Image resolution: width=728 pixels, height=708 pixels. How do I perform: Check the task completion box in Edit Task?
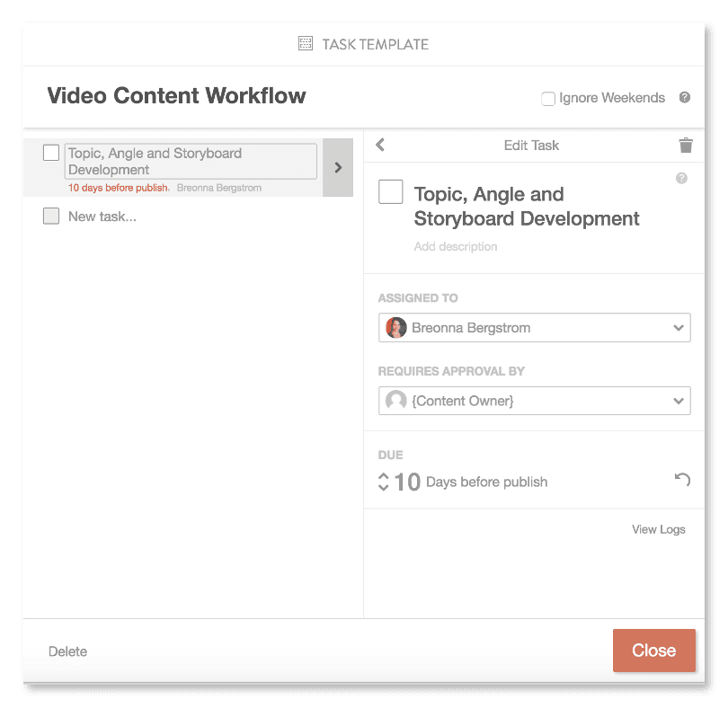(x=390, y=191)
